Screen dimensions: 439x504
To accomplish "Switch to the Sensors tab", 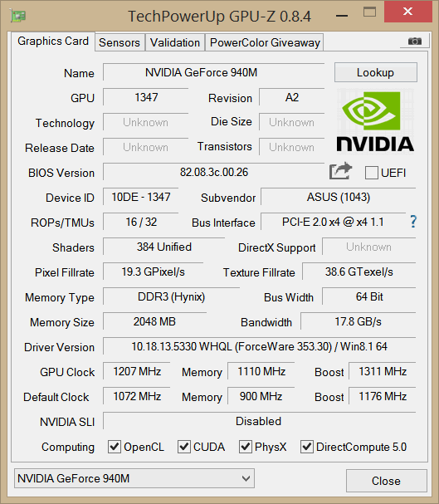I will 120,42.
